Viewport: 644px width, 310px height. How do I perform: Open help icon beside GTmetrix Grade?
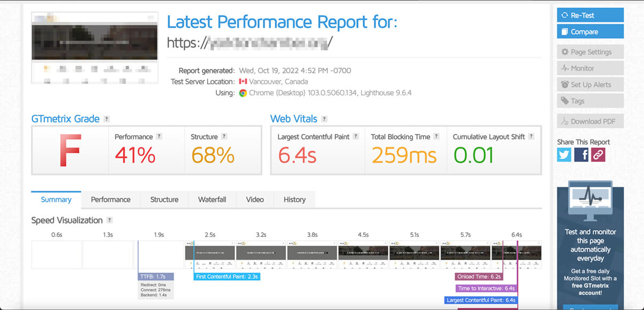107,119
